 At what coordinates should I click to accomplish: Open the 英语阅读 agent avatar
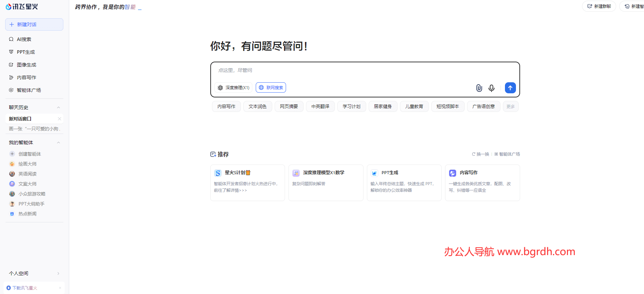click(12, 174)
